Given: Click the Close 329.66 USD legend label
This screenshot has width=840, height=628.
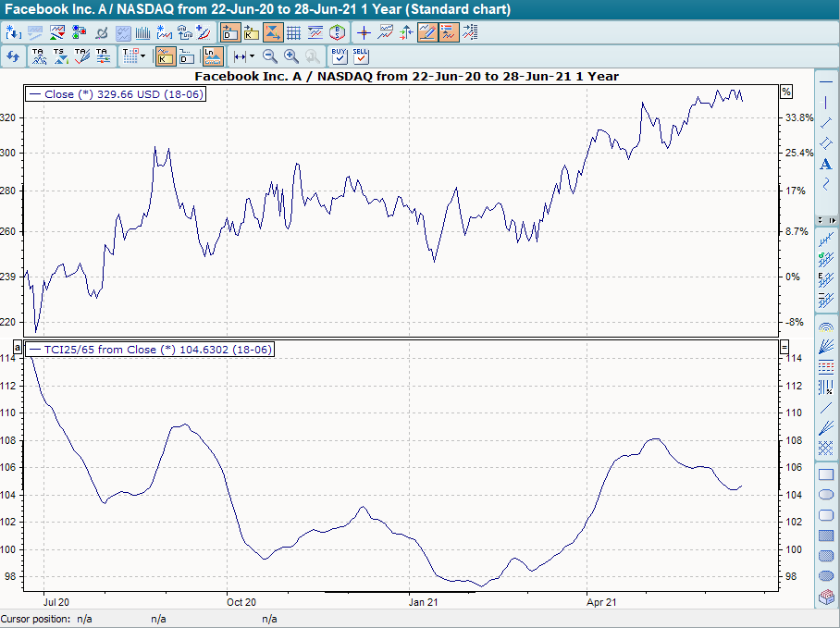Looking at the screenshot, I should click(117, 94).
